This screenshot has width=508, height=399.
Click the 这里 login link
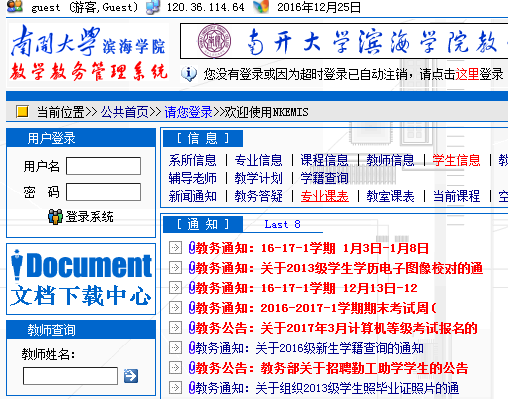(467, 74)
